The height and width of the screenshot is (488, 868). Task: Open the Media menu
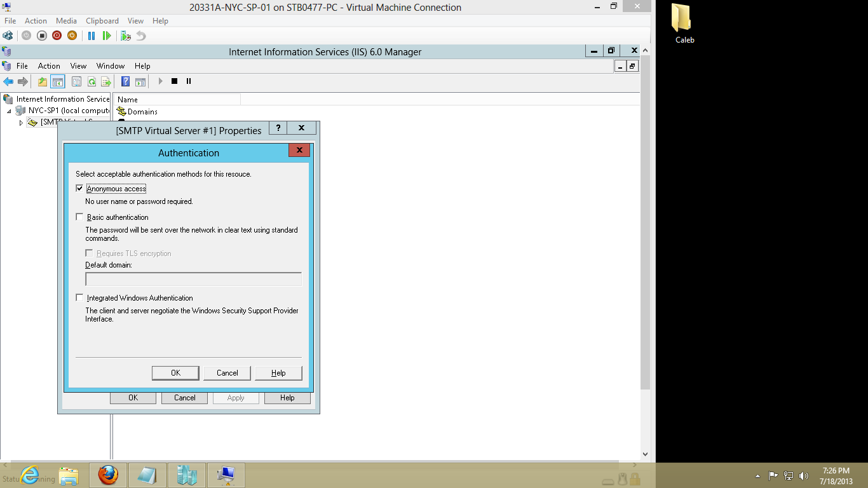66,21
